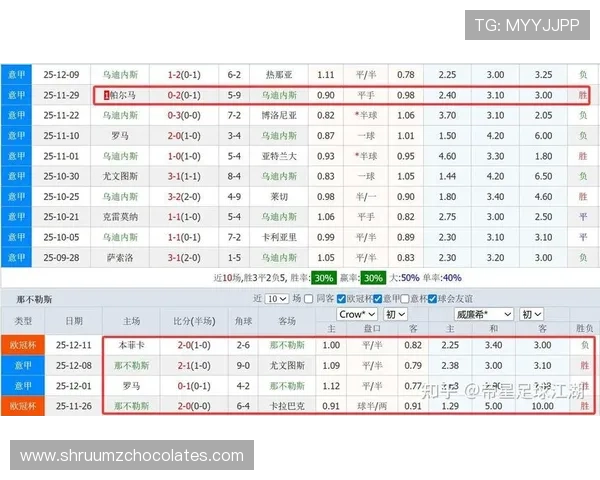Click the 比分(半场) column header
Image resolution: width=600 pixels, height=480 pixels.
pos(194,321)
